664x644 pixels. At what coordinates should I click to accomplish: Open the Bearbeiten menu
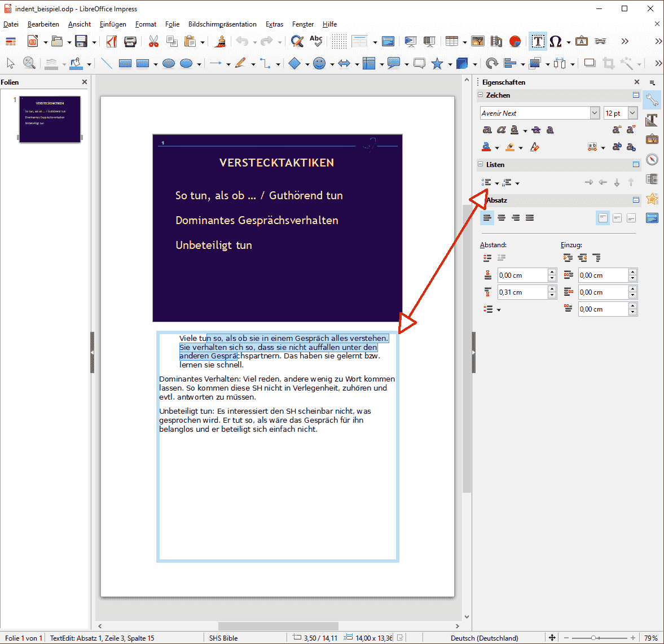[x=43, y=24]
